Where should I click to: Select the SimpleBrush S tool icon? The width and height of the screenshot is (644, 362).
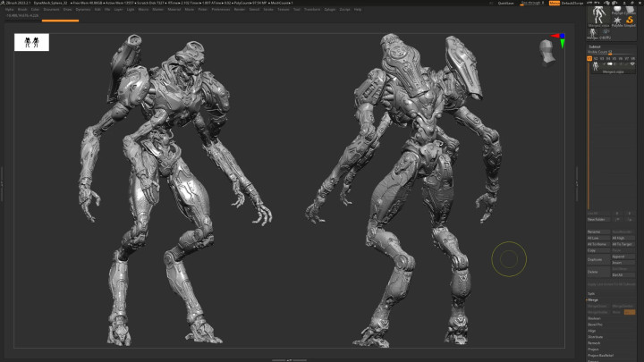[629, 18]
